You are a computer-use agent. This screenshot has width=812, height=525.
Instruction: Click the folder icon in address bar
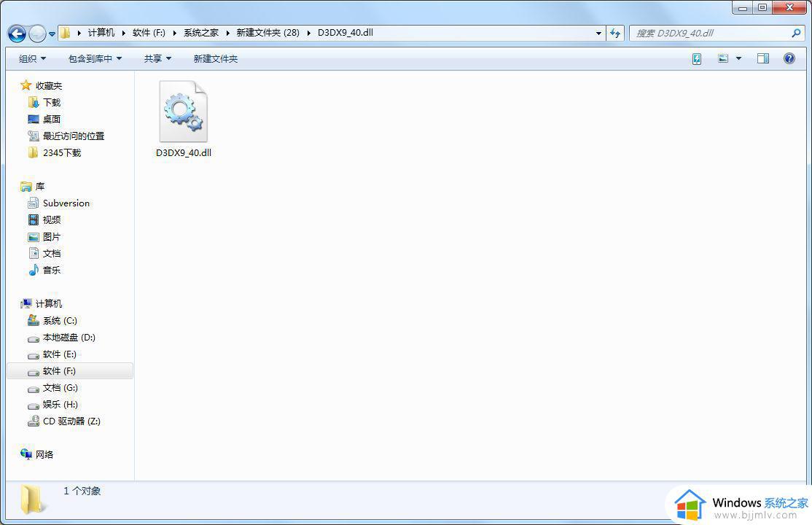(x=65, y=33)
